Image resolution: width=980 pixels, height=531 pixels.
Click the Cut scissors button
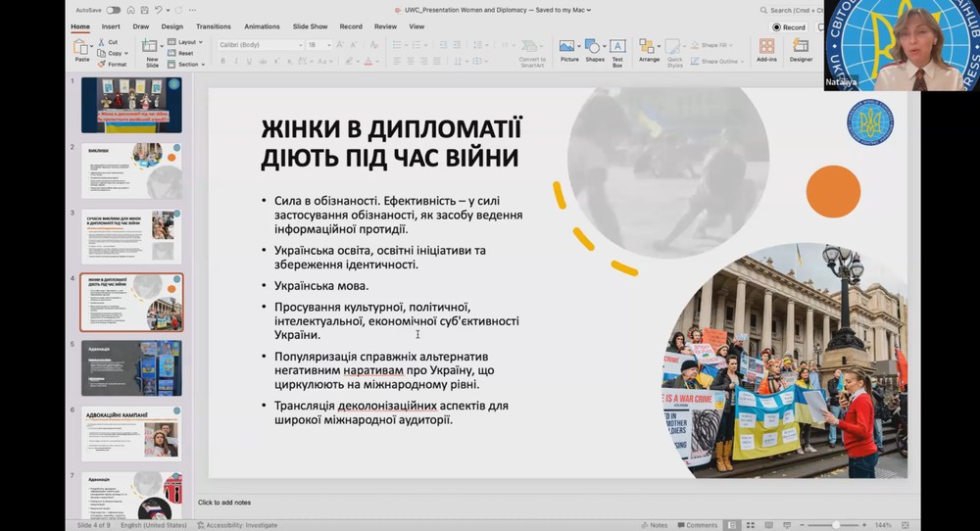108,42
